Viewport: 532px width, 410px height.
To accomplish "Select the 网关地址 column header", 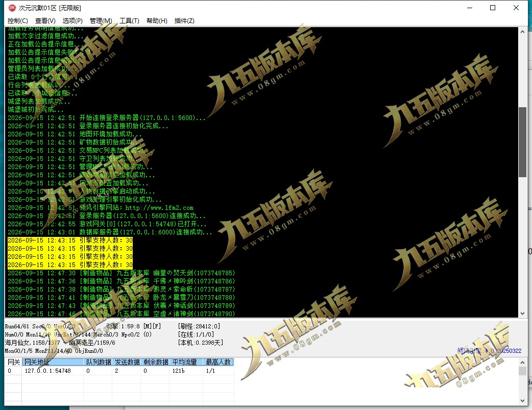I will (x=53, y=362).
